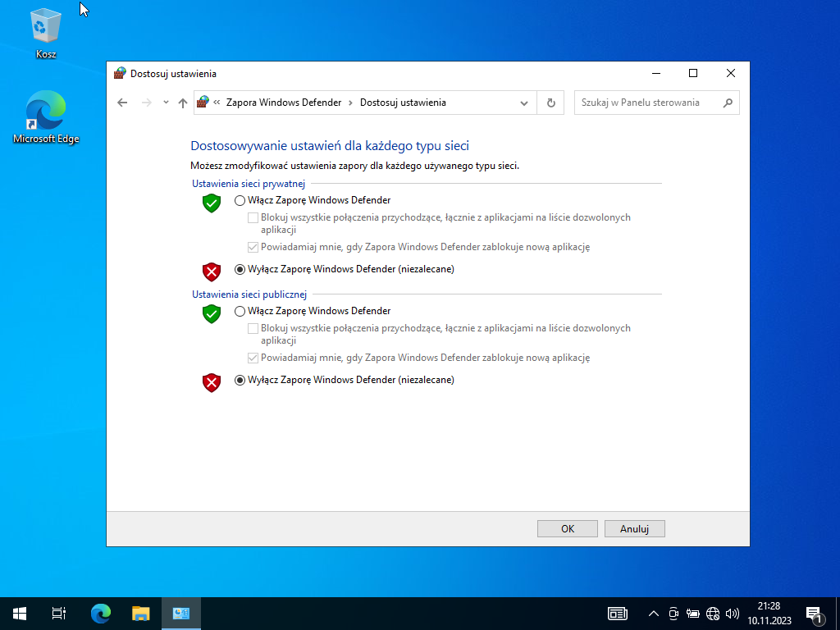Viewport: 840px width, 630px height.
Task: Click green shield icon in private network section
Action: point(212,203)
